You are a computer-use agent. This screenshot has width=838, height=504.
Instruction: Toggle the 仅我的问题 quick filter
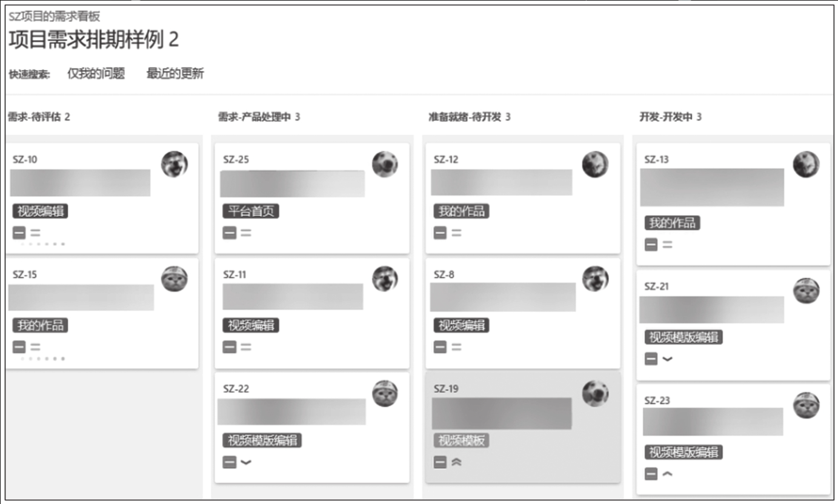(96, 74)
